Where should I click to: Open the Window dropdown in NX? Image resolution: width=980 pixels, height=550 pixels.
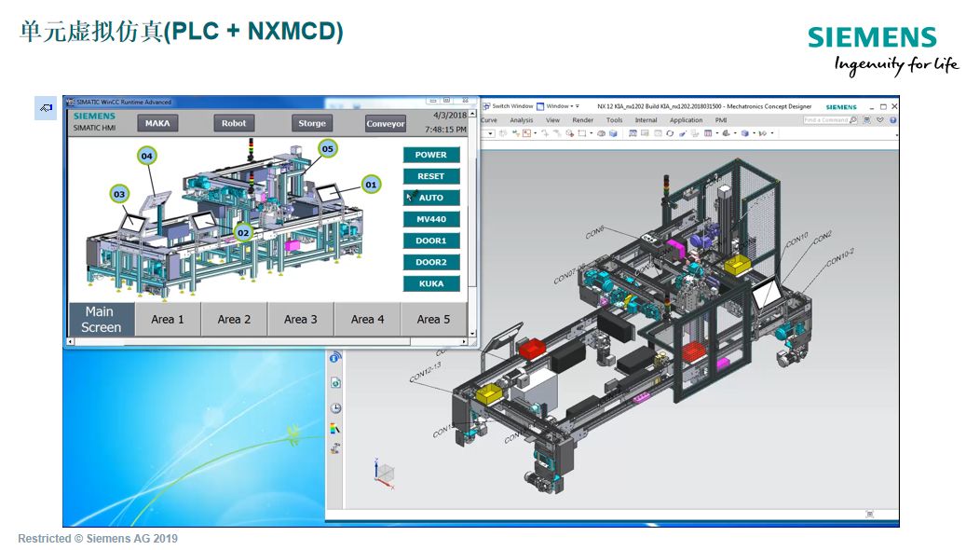[557, 106]
